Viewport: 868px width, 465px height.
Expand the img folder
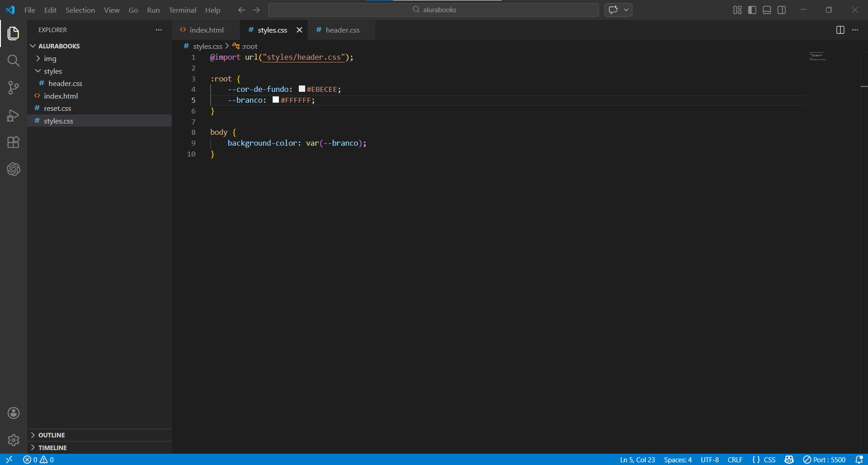tap(50, 59)
